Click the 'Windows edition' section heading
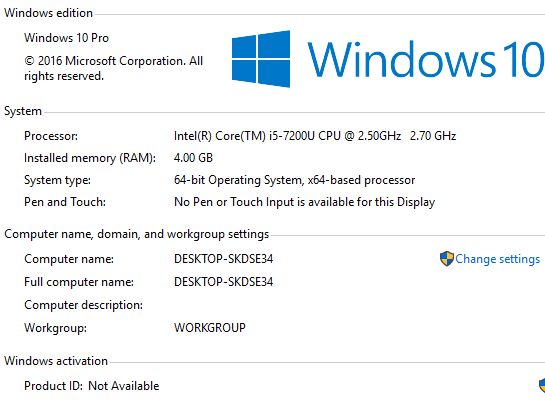This screenshot has width=545, height=413. 48,13
